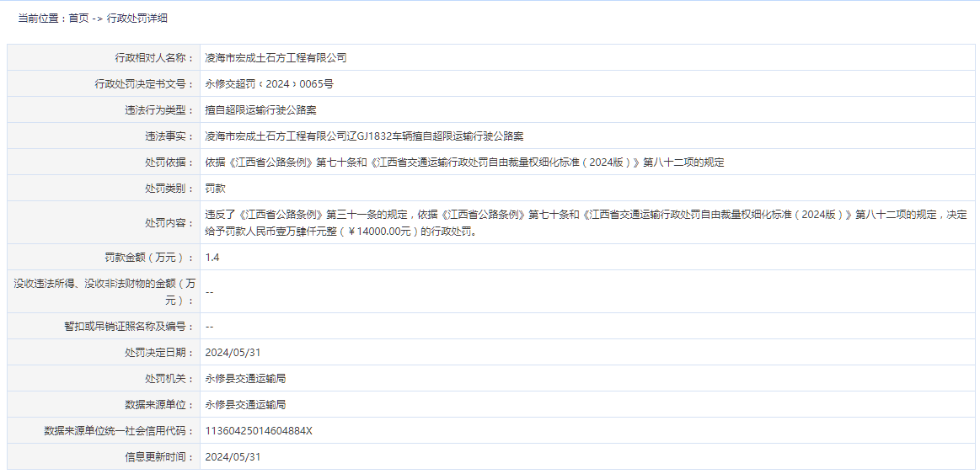Select label 行政处罚决定书文号

point(144,84)
